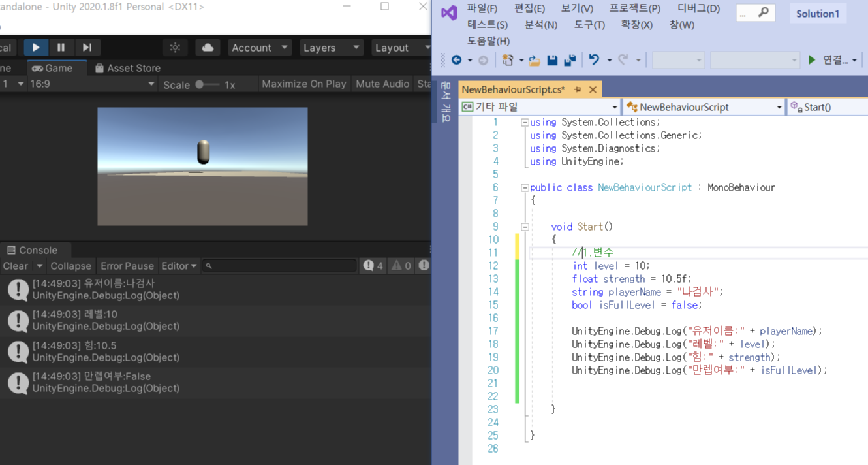
Task: Open the Editor dropdown in Console
Action: [179, 266]
